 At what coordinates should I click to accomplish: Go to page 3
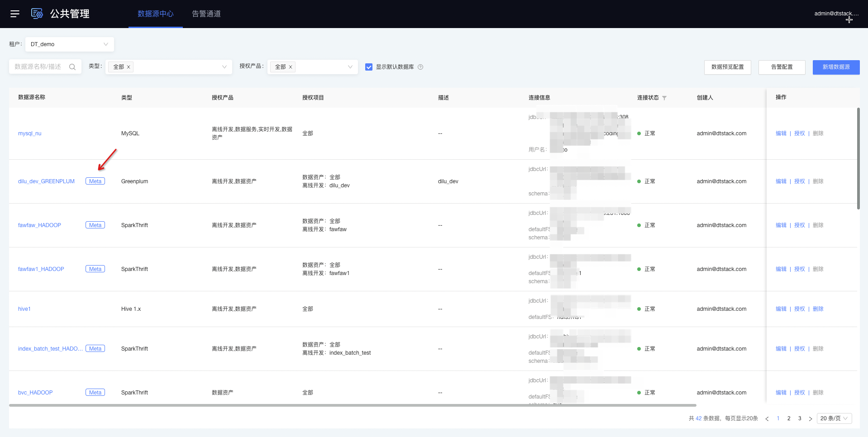(x=800, y=418)
